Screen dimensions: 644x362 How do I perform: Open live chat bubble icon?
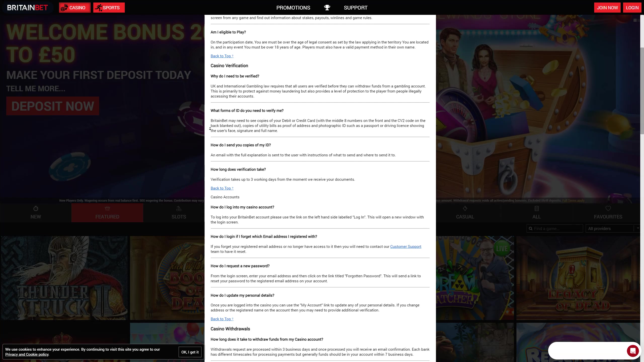pyautogui.click(x=632, y=350)
